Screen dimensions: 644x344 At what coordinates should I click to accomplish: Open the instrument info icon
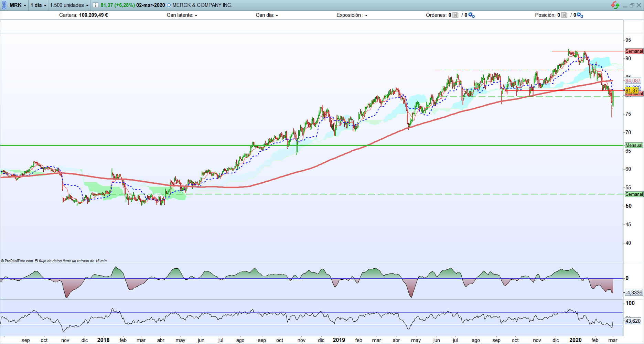(95, 5)
